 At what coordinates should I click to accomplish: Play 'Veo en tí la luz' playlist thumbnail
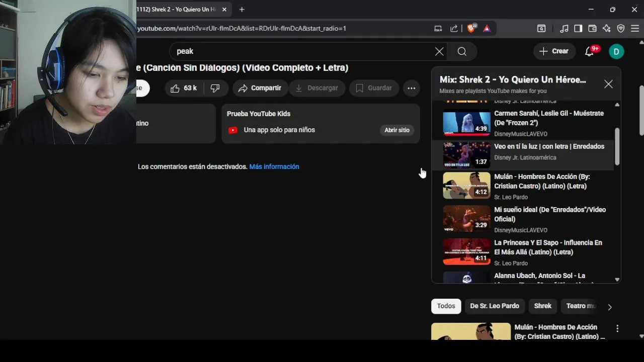(x=466, y=154)
